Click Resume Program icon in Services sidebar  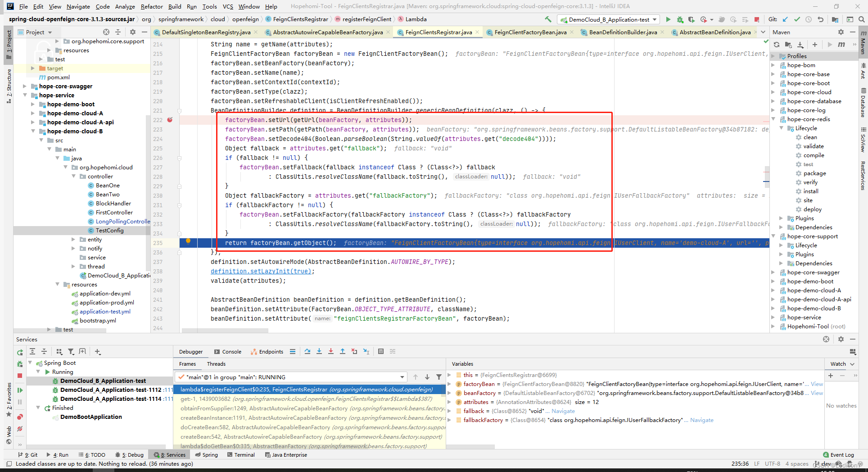click(20, 390)
